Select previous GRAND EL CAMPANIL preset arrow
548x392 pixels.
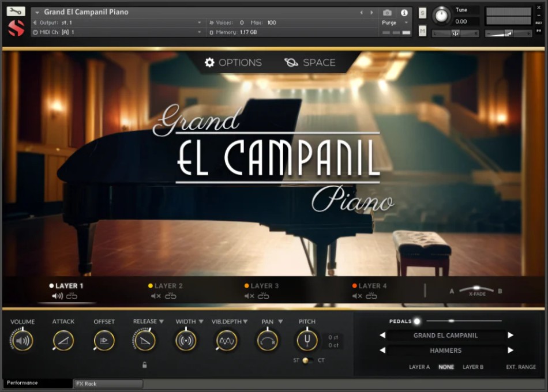(x=382, y=336)
